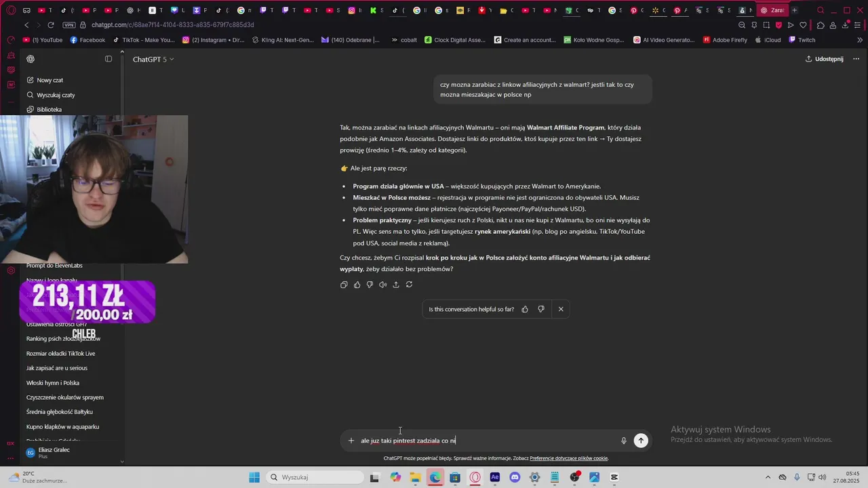Screen dimensions: 868x488
Task: Click the Udostępnij share button
Action: [824, 59]
